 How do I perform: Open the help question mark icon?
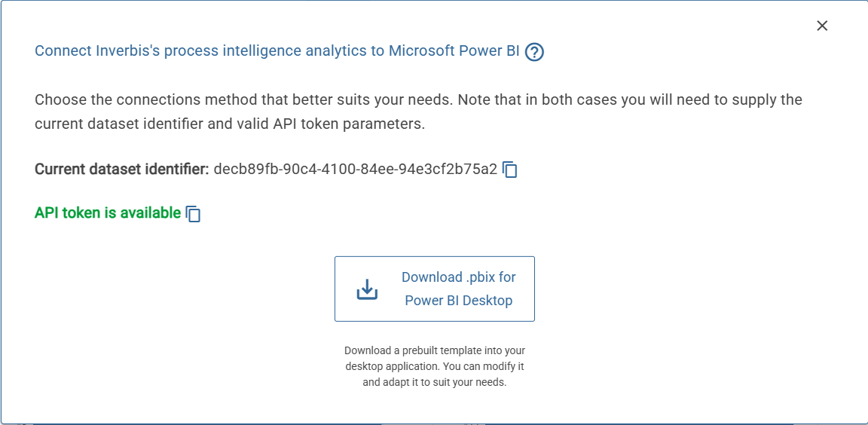534,52
